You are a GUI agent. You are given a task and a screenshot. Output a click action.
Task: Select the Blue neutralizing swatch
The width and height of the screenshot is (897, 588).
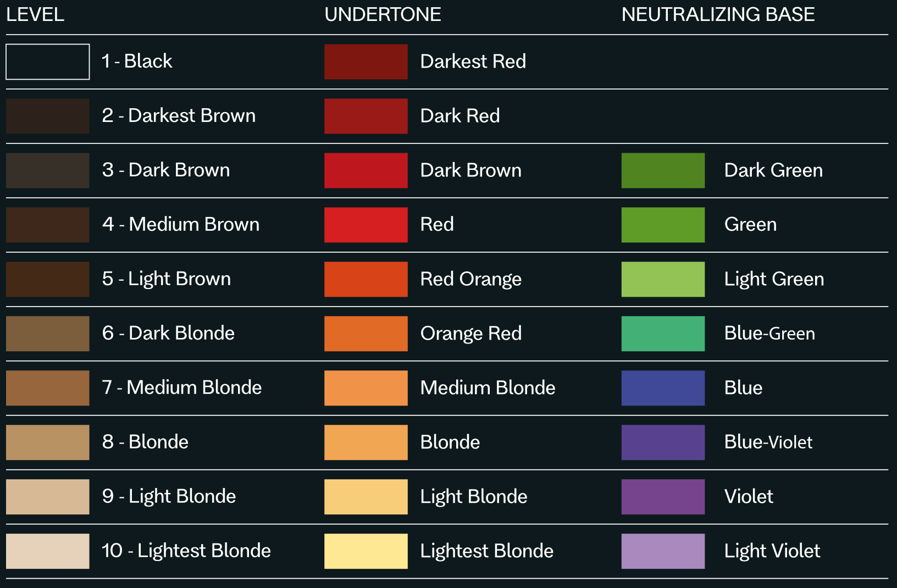pyautogui.click(x=663, y=388)
